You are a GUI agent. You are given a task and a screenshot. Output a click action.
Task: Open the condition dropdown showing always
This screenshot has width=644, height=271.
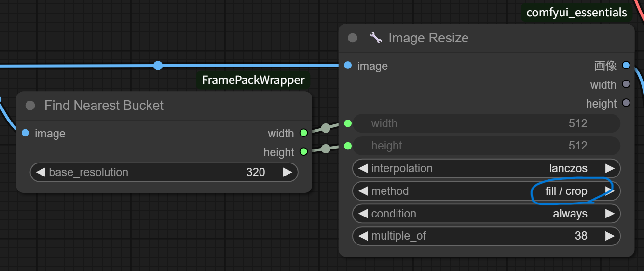486,214
